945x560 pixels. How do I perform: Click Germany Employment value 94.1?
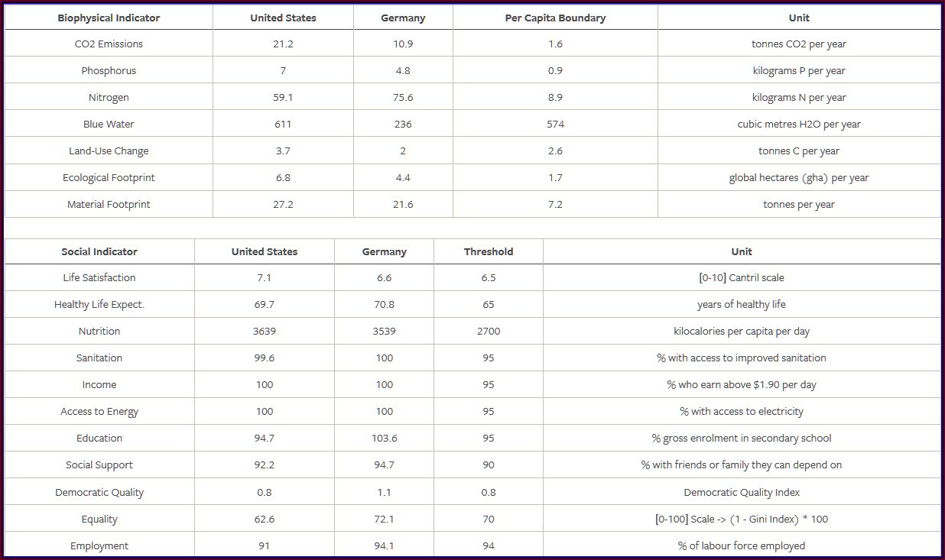(x=385, y=545)
